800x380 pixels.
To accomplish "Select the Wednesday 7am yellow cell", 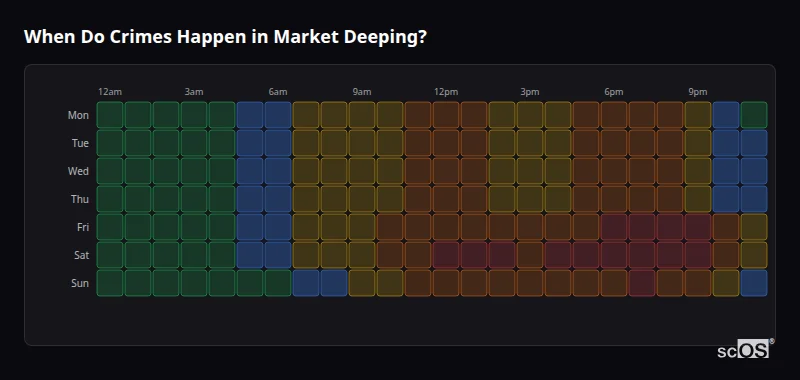I will click(306, 171).
